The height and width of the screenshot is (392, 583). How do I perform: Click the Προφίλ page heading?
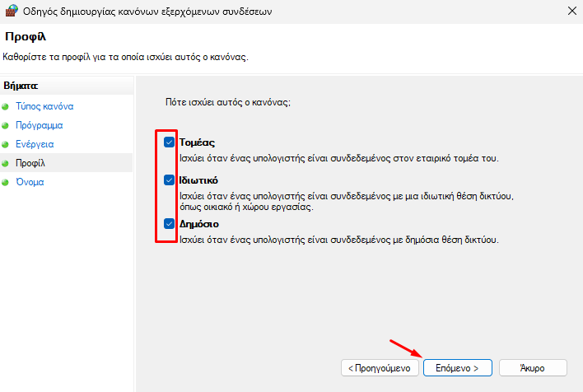click(x=26, y=36)
